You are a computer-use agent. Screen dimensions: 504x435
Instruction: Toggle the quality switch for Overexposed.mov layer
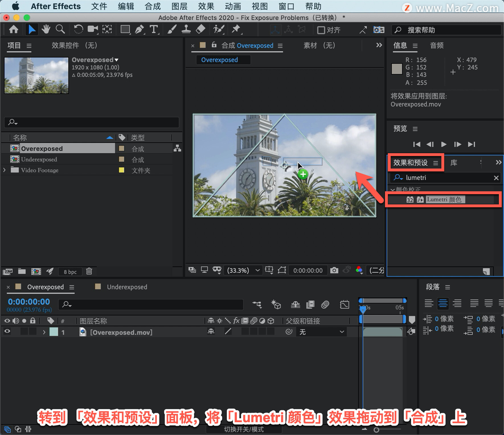[x=228, y=331]
